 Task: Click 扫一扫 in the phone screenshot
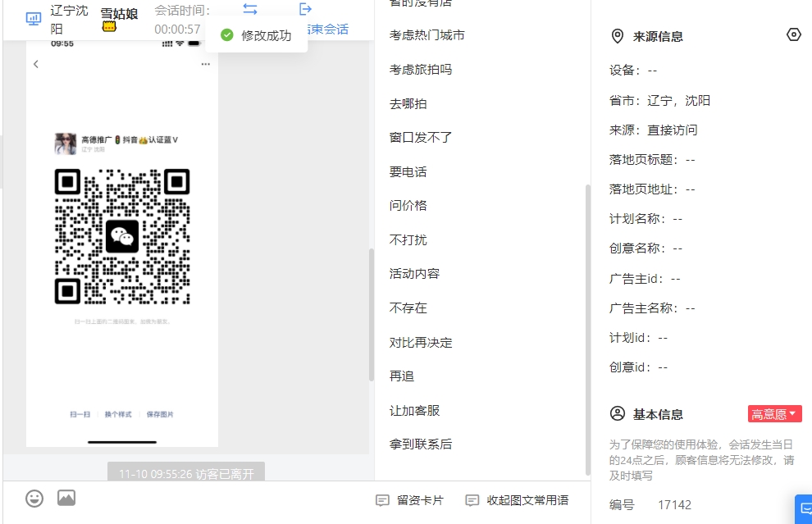(80, 414)
